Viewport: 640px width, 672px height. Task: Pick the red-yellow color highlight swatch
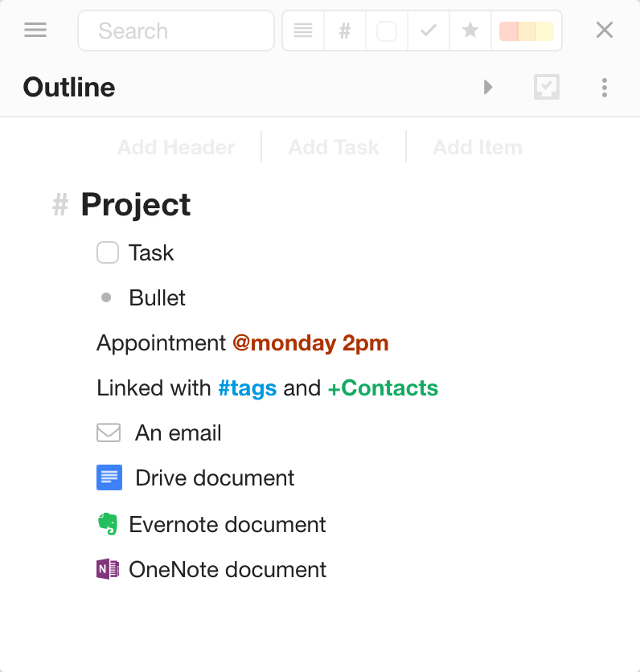click(527, 31)
